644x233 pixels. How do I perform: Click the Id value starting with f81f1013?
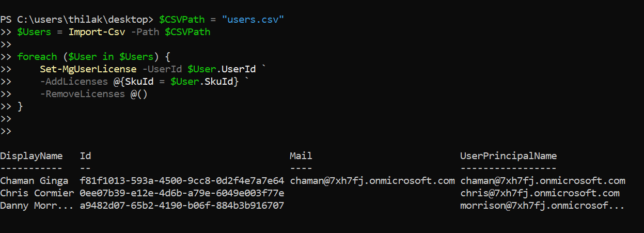182,181
